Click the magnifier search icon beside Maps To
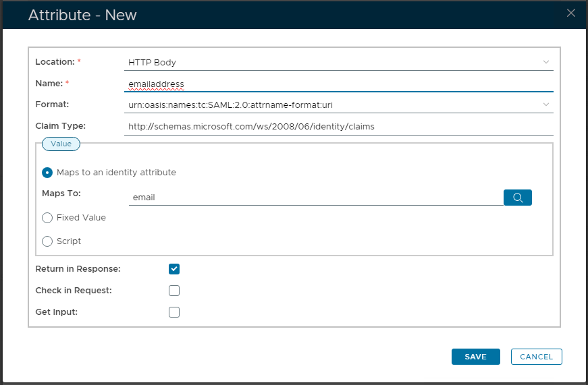This screenshot has height=385, width=588. pyautogui.click(x=517, y=198)
